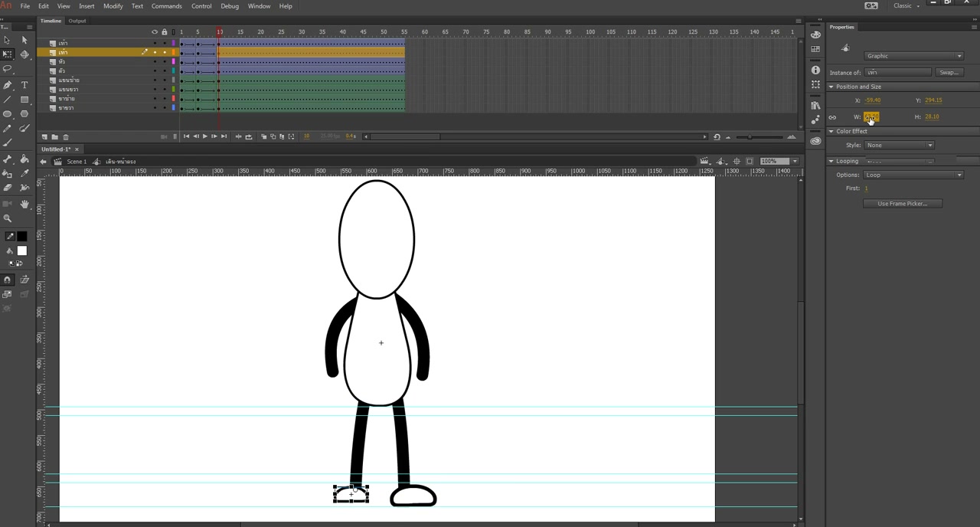The image size is (980, 527).
Task: Switch to the Output tab
Action: [77, 21]
